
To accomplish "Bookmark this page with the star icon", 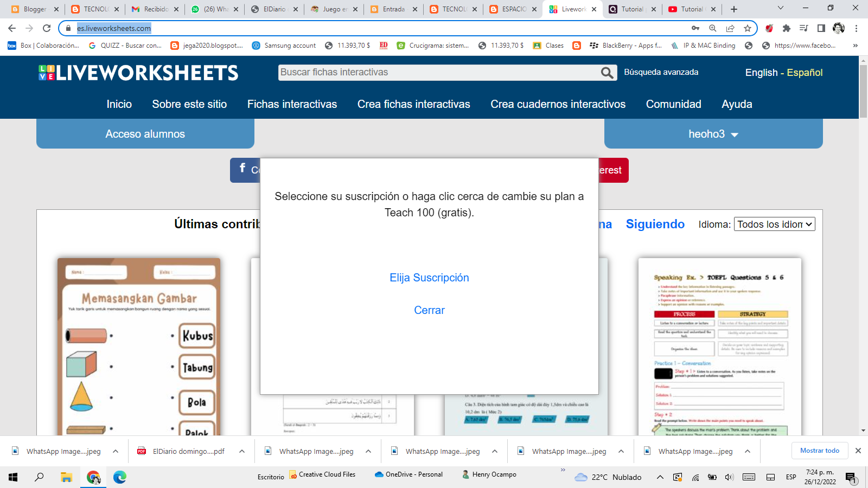I will tap(748, 28).
